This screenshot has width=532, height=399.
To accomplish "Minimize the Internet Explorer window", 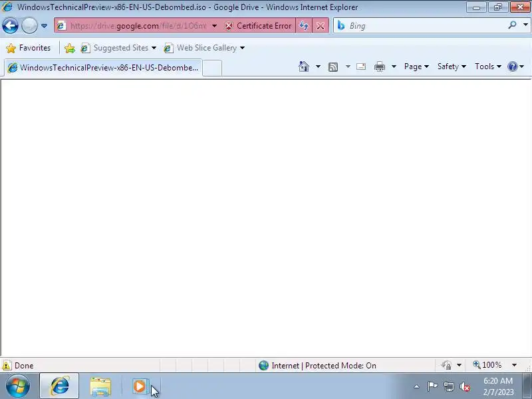I will coord(476,7).
